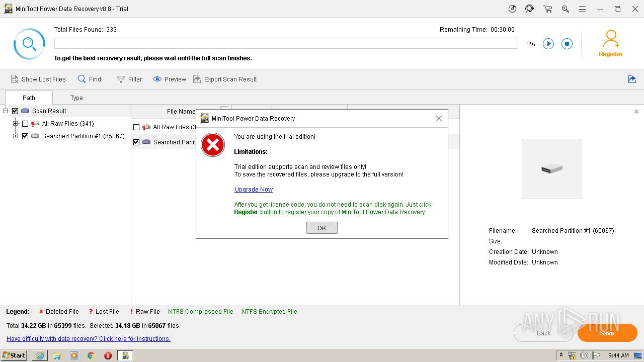Click the Action Center flag icon
Image resolution: width=644 pixels, height=362 pixels.
point(596,355)
